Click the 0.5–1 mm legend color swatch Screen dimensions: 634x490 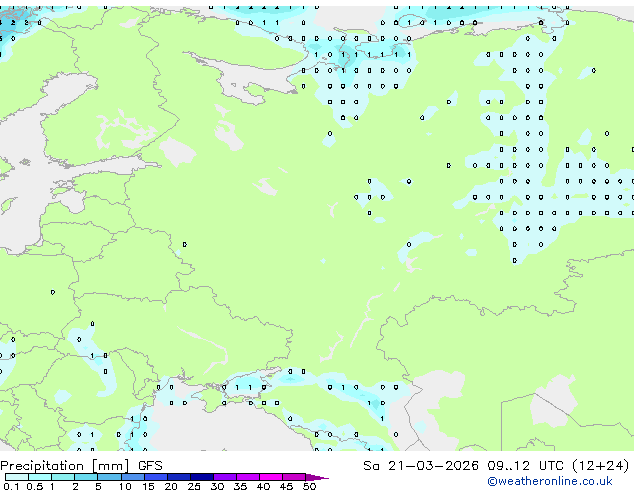tap(40, 477)
